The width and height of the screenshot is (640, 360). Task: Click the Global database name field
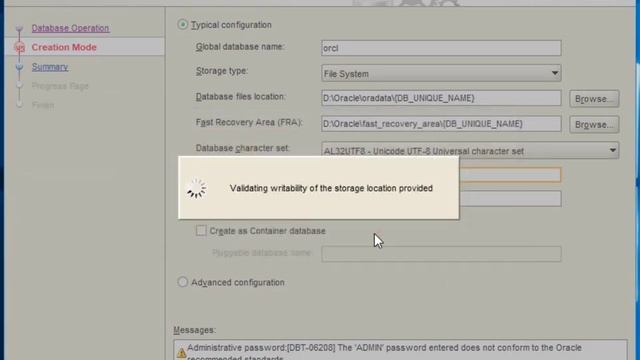coord(441,48)
